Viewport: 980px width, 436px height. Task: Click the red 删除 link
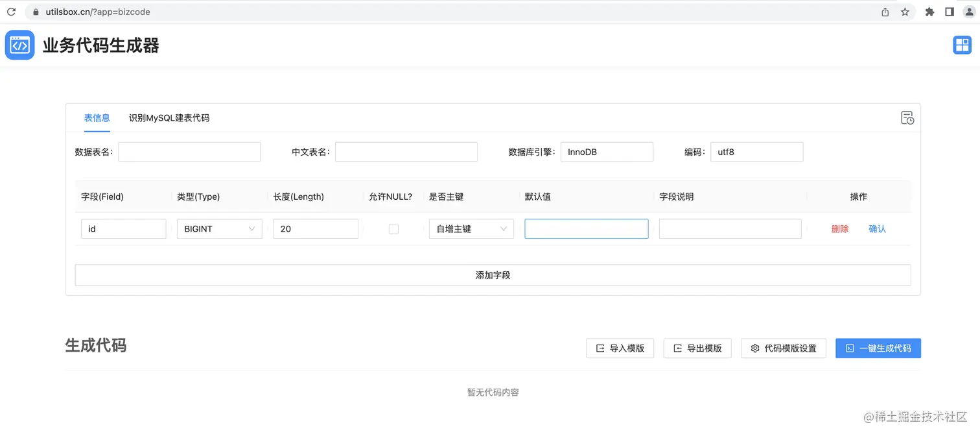pos(840,229)
